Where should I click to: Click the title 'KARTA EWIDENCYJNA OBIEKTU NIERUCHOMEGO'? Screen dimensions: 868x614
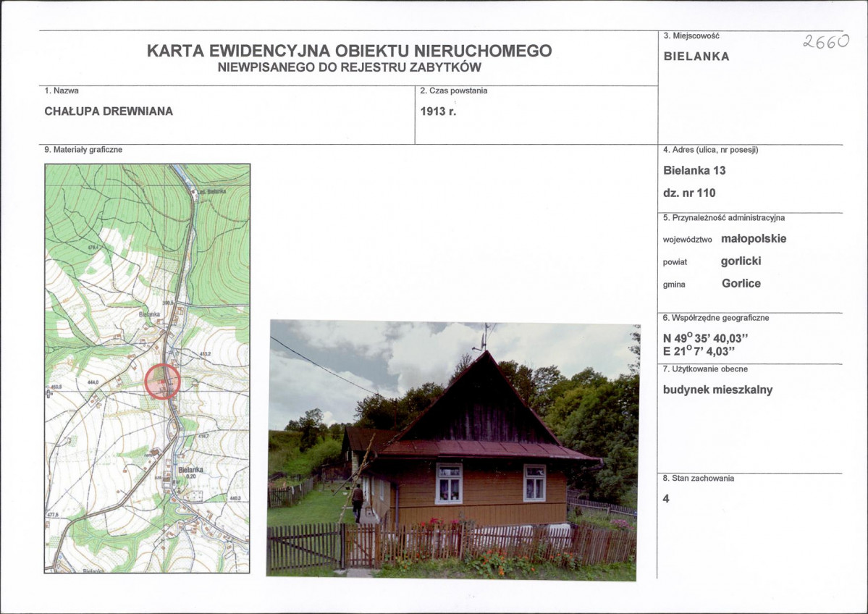click(350, 51)
